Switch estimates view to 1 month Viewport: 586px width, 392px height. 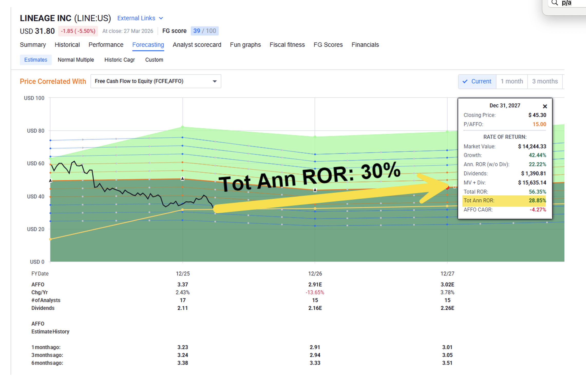tap(512, 81)
